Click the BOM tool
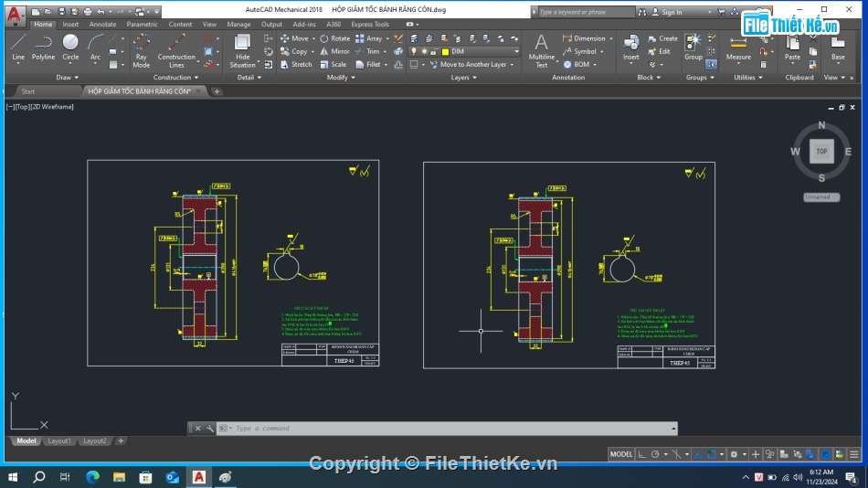The image size is (868, 488). click(x=577, y=64)
